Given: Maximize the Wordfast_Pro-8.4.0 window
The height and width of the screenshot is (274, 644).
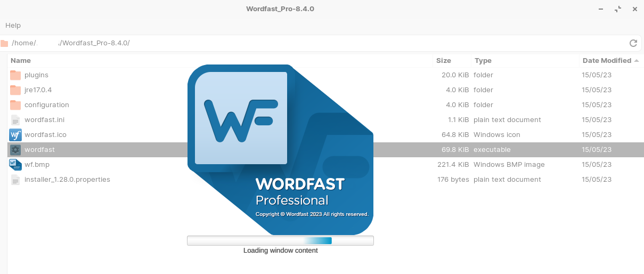Looking at the screenshot, I should [618, 9].
